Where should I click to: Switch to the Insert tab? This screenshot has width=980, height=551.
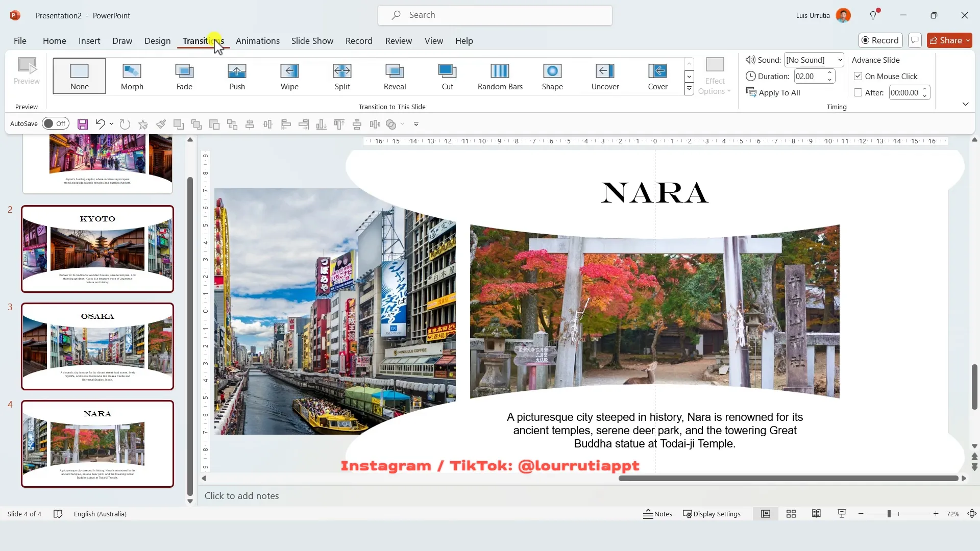point(89,41)
